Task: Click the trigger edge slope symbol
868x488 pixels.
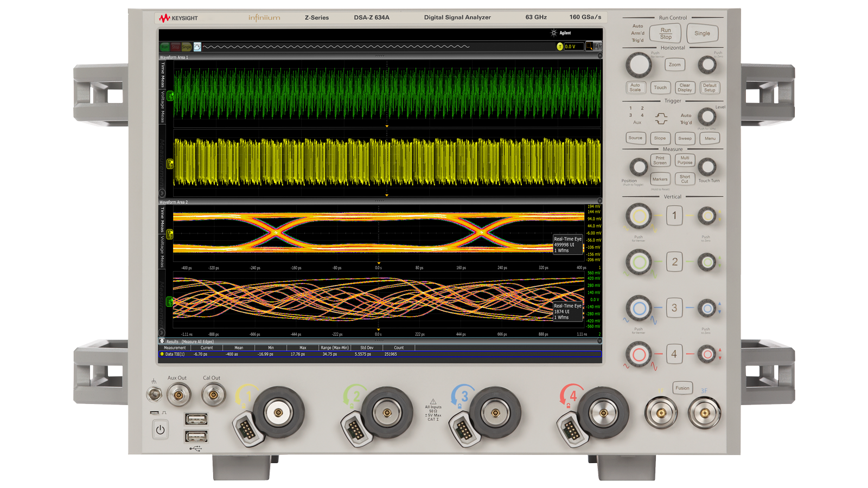Action: tap(661, 118)
